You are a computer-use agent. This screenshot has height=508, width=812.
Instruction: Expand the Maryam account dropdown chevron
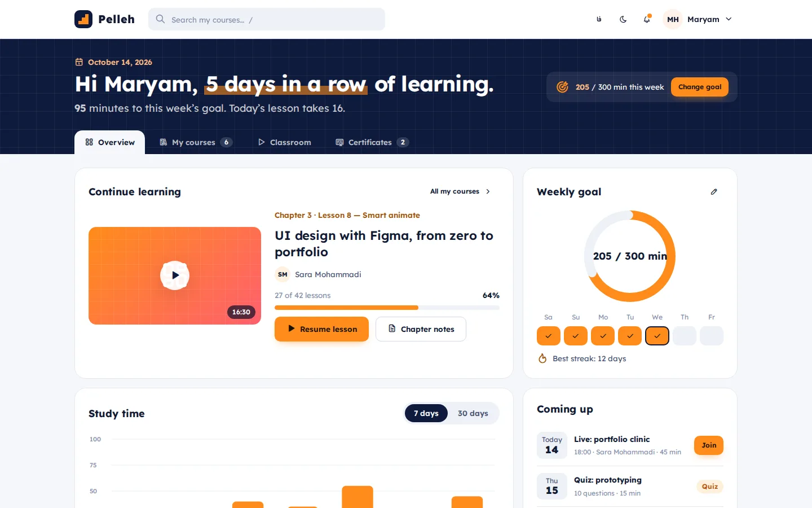[729, 19]
